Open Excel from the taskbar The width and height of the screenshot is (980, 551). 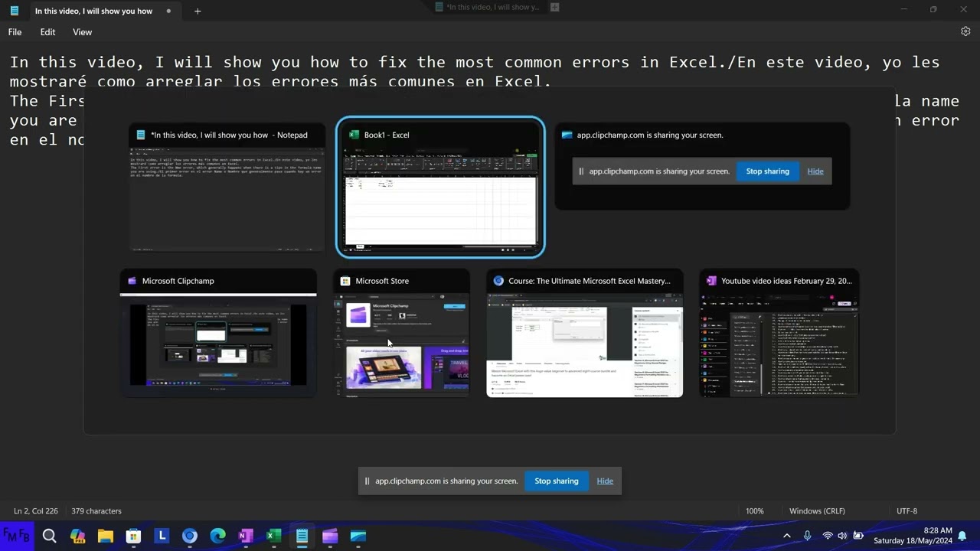coord(273,536)
